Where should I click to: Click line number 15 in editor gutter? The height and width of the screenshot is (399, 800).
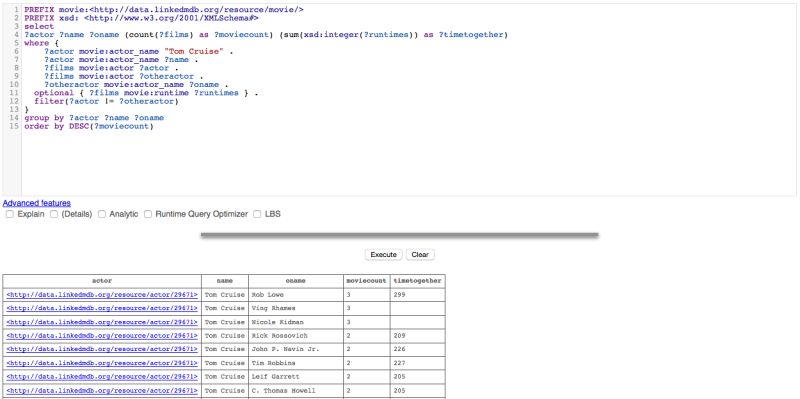[15, 126]
